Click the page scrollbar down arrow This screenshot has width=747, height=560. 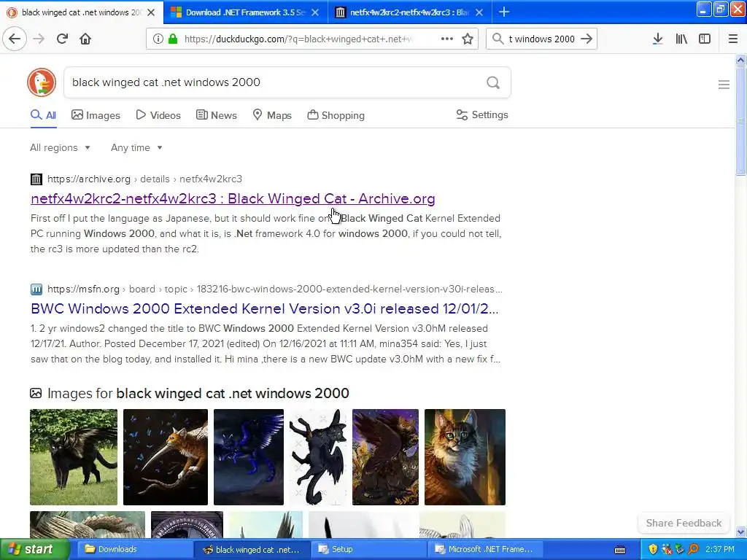click(741, 532)
